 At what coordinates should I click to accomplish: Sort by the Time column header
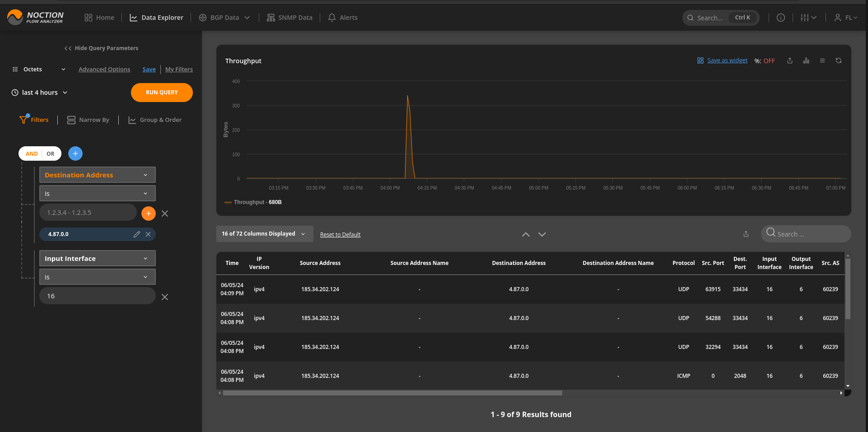pyautogui.click(x=232, y=263)
